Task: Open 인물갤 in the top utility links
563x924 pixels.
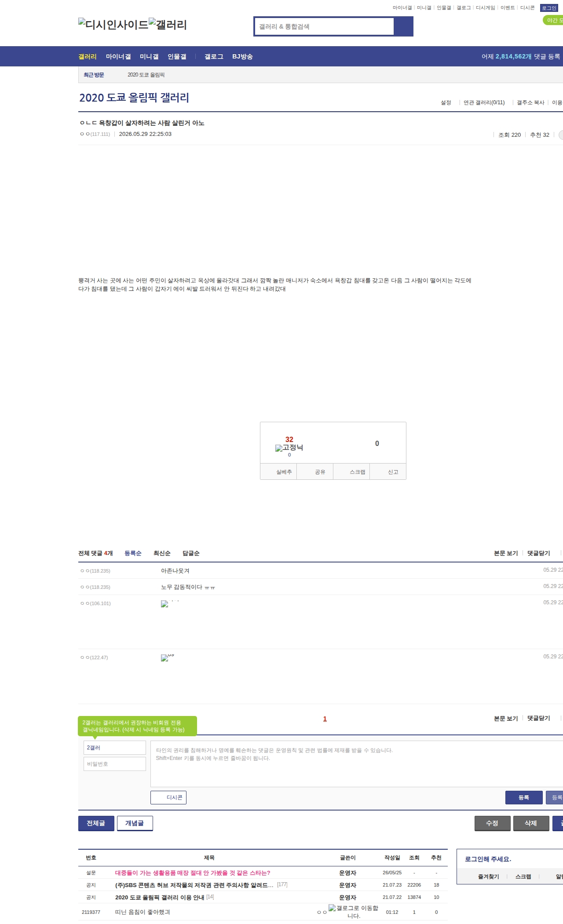Action: 444,8
